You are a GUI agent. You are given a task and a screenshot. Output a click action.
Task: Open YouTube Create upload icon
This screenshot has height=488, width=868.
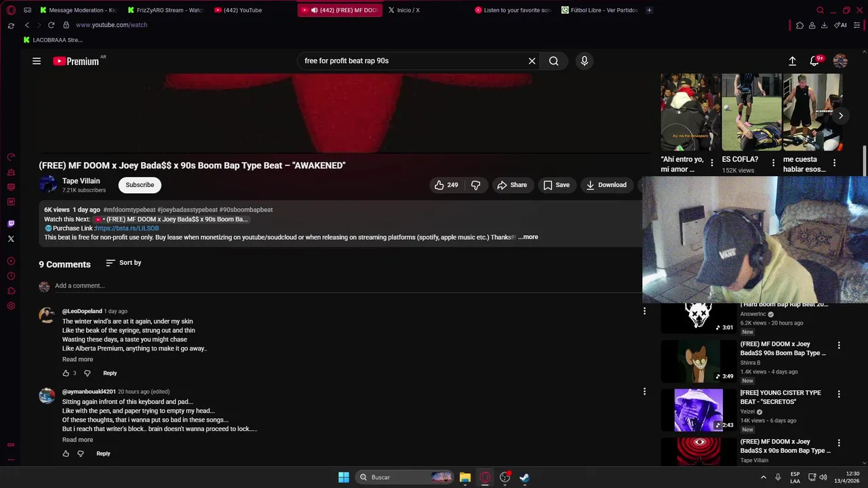[792, 61]
